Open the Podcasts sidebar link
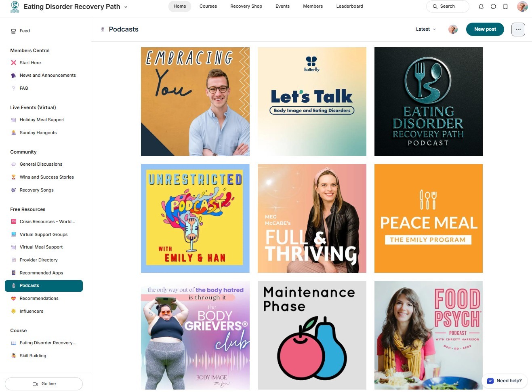This screenshot has height=392, width=532. tap(44, 286)
